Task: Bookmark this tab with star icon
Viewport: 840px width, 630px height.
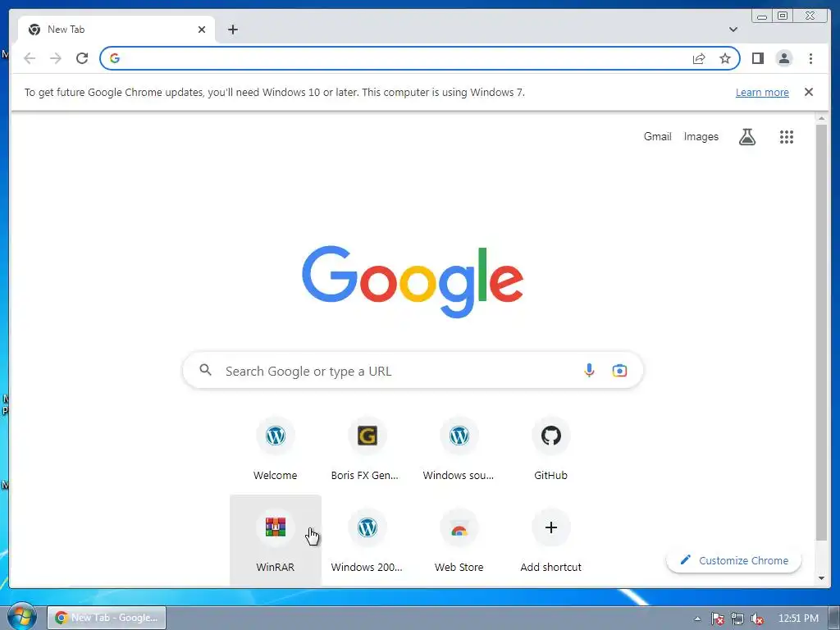Action: coord(725,58)
